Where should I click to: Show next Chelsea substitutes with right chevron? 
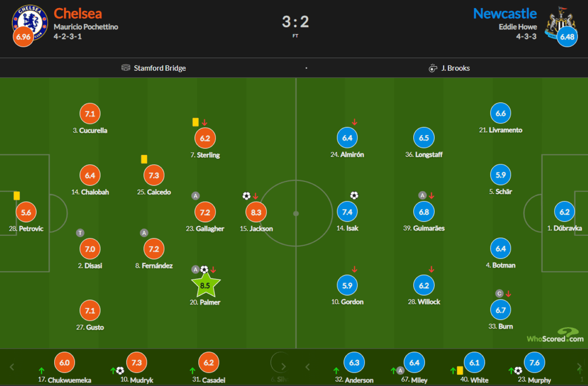pos(283,366)
